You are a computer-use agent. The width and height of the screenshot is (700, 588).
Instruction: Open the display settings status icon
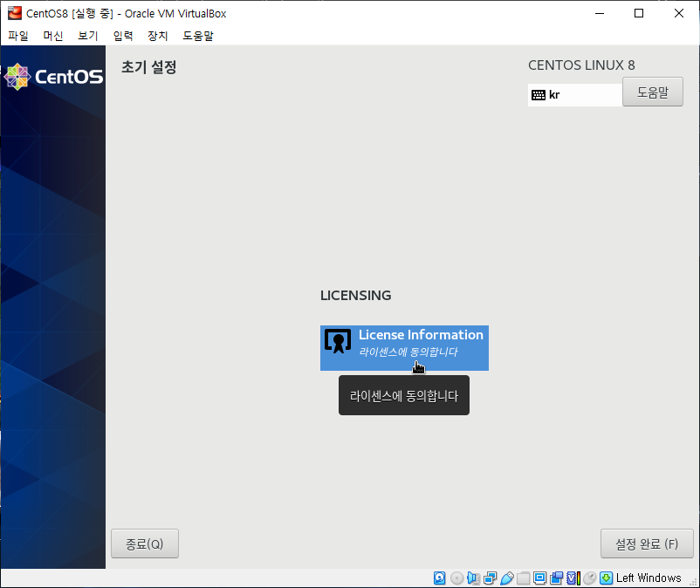click(539, 578)
